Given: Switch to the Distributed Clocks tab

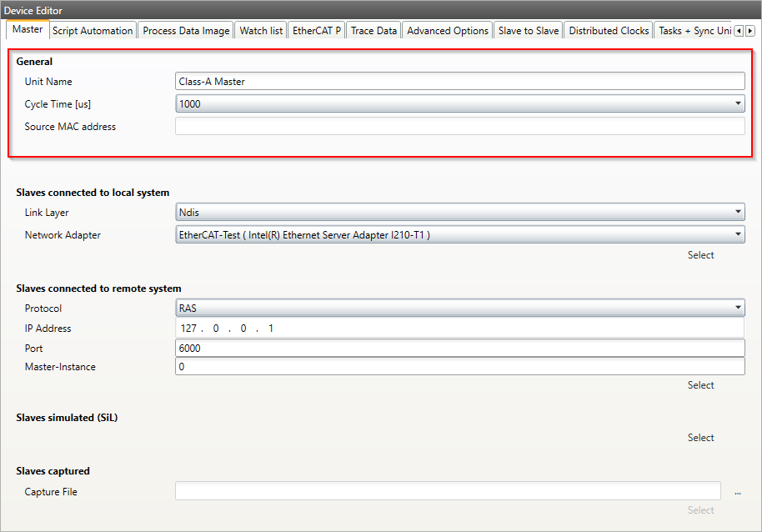Looking at the screenshot, I should tap(609, 31).
